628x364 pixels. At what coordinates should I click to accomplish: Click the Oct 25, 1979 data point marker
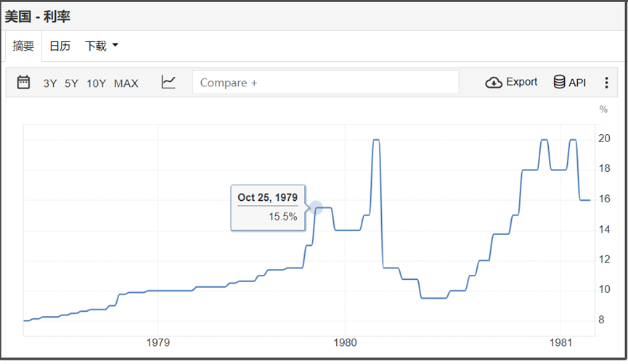316,207
